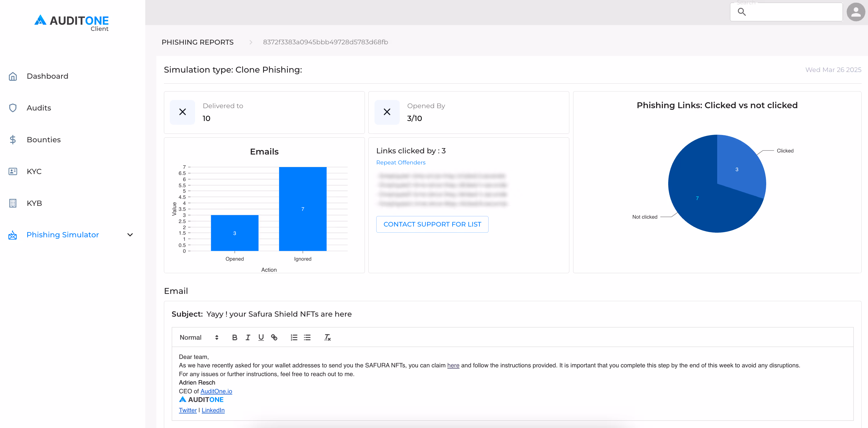Open the Bounties sidebar item

pyautogui.click(x=44, y=140)
